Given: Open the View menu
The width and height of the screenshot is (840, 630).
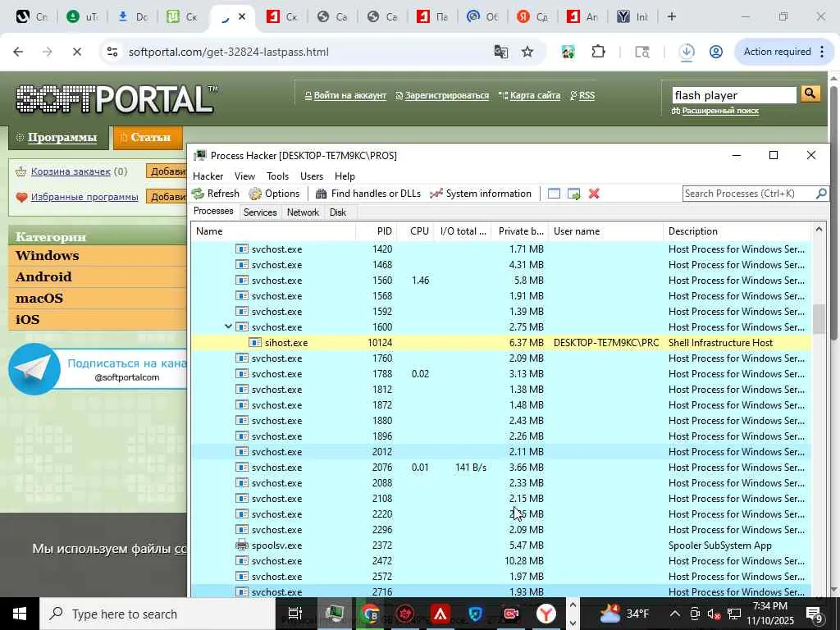Looking at the screenshot, I should coord(244,176).
